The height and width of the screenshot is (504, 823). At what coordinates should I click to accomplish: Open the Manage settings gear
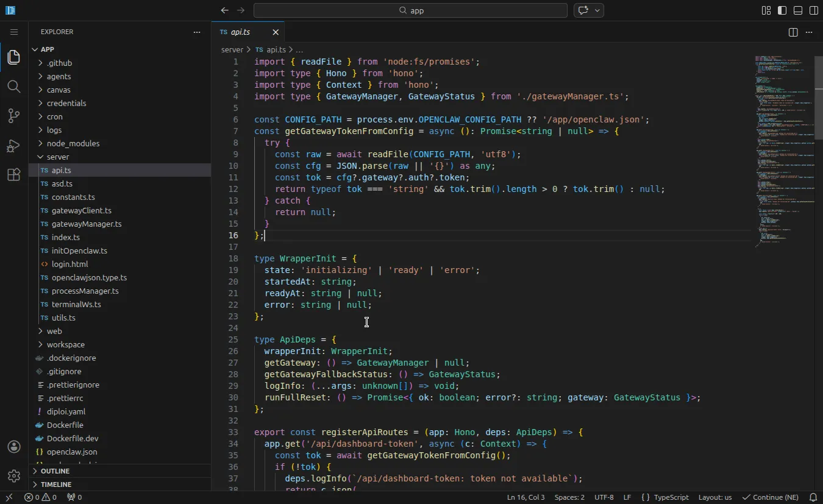14,476
